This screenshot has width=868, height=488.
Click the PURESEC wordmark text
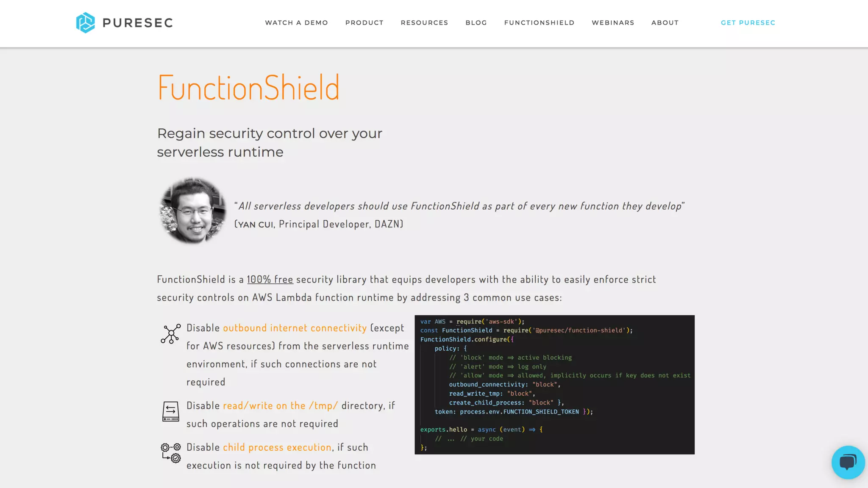click(x=138, y=23)
